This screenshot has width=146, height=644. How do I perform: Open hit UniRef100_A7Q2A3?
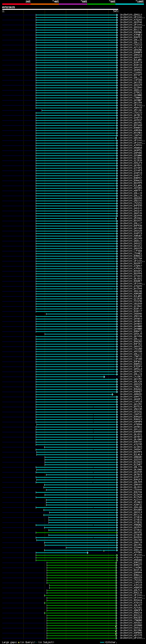point(131,20)
